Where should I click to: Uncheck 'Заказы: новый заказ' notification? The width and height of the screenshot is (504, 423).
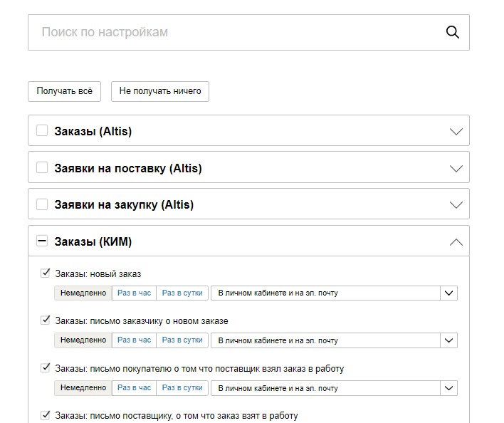46,273
